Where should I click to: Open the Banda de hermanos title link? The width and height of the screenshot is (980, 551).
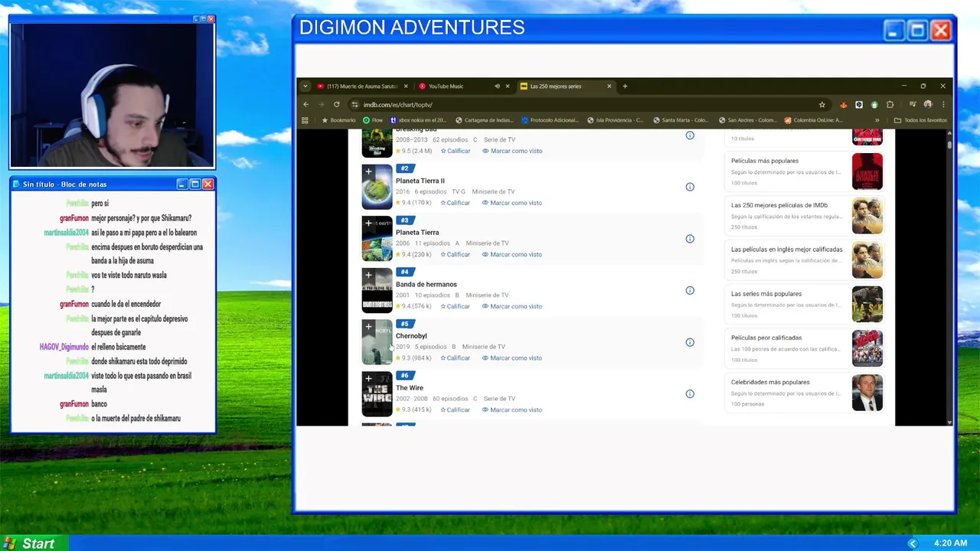pos(426,284)
